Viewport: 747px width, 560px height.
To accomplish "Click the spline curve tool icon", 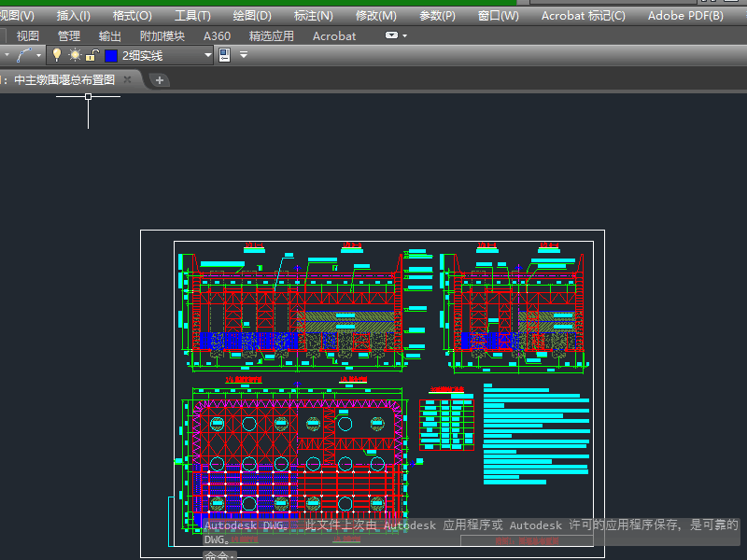I will tap(23, 56).
